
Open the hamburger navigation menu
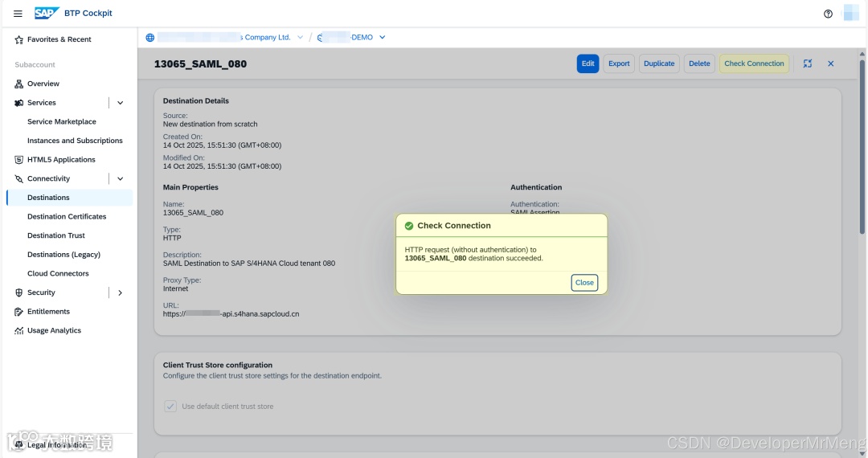point(18,14)
